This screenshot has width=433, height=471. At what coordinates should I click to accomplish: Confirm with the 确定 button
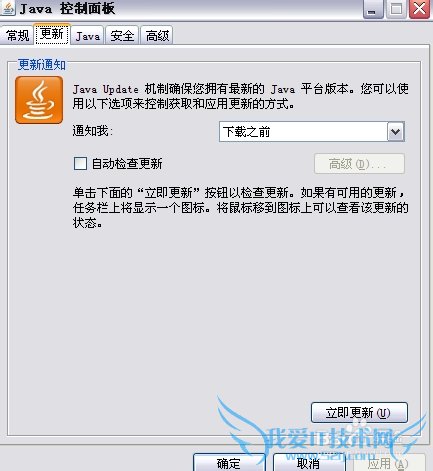pos(229,463)
